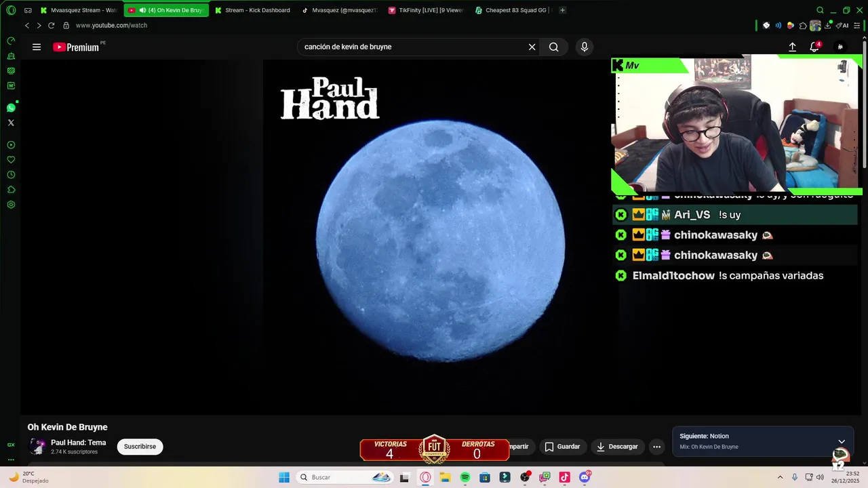The image size is (868, 488).
Task: Switch to Cheapest 83 Squad GG tab
Action: pos(513,10)
